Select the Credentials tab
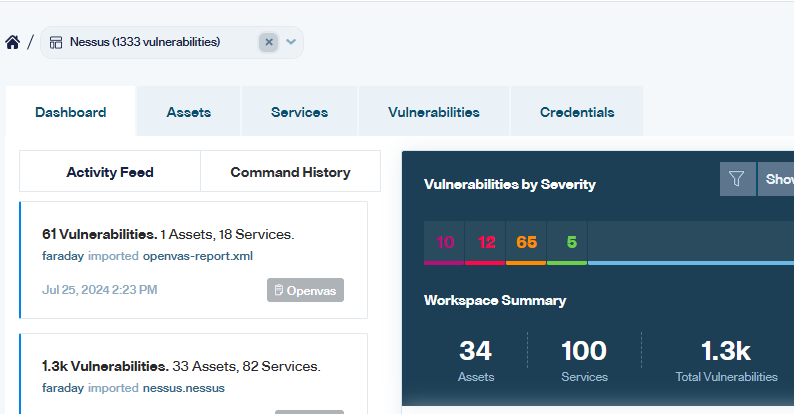This screenshot has height=414, width=794. tap(576, 112)
